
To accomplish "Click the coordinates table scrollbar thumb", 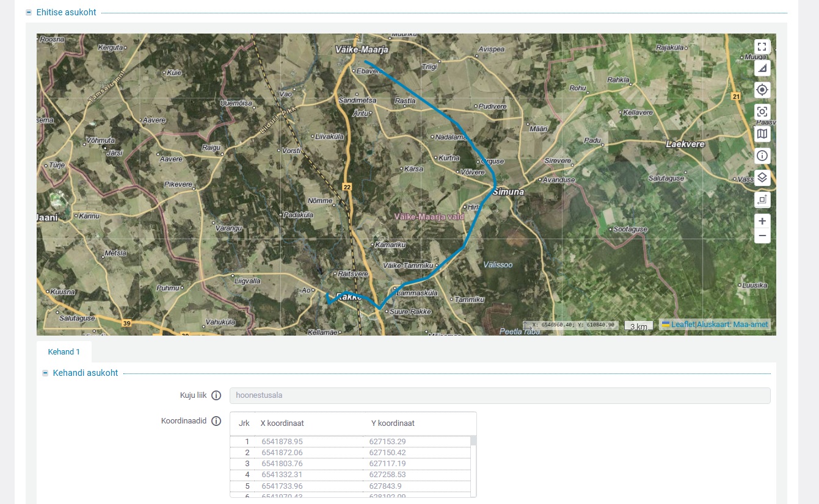I will pyautogui.click(x=473, y=441).
